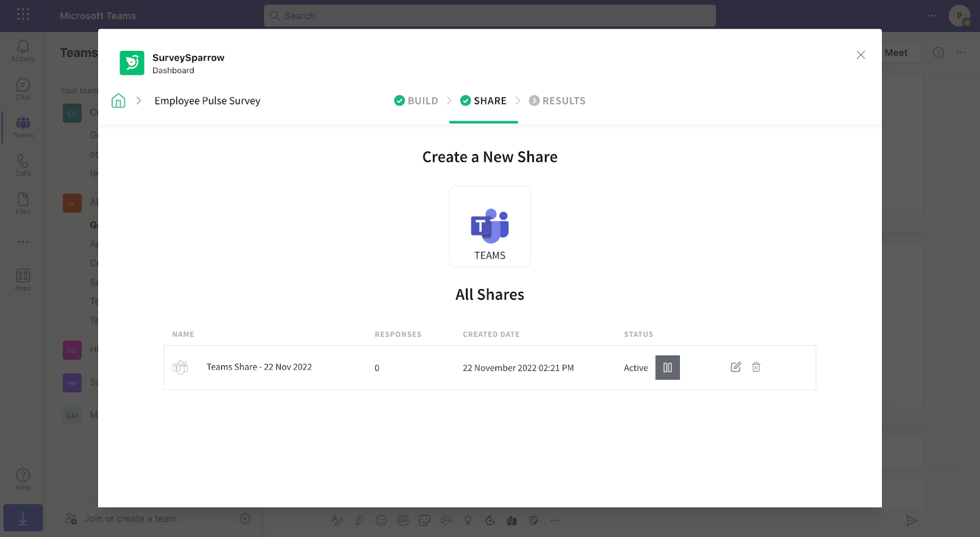Open the sticker picker in compose bar
This screenshot has height=537, width=980.
pos(424,520)
